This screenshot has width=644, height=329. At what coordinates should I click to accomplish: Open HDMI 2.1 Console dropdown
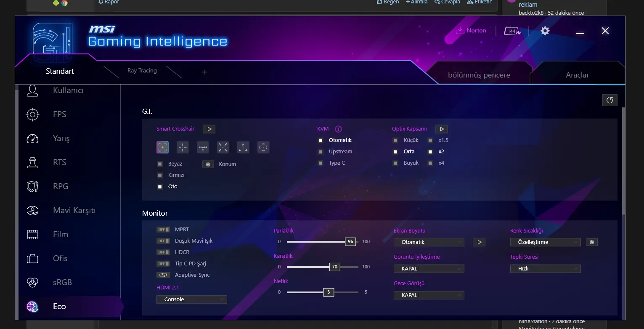coord(192,300)
